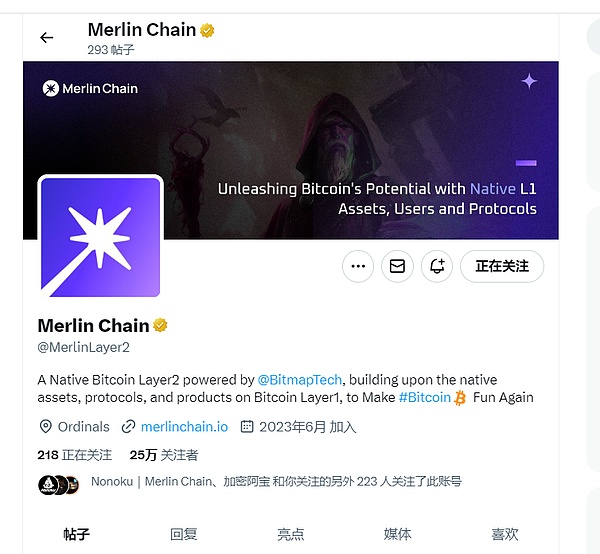Viewport: 600px width, 554px height.
Task: Toggle the bell notification icon
Action: pyautogui.click(x=436, y=266)
